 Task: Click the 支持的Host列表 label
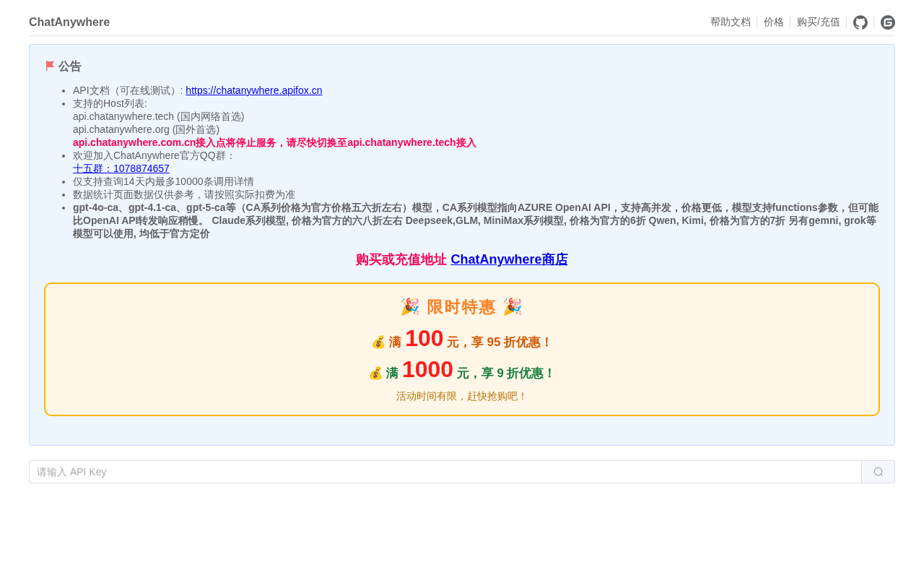(x=110, y=103)
